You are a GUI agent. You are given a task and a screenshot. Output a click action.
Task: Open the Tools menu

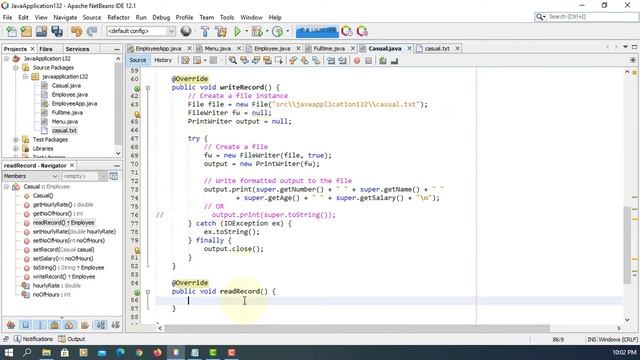point(227,18)
